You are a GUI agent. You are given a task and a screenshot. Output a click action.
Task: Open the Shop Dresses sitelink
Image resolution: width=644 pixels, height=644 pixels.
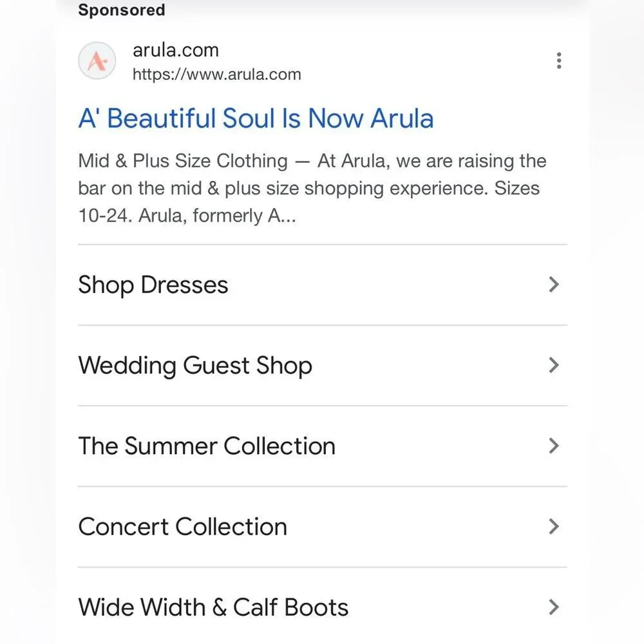(x=153, y=285)
